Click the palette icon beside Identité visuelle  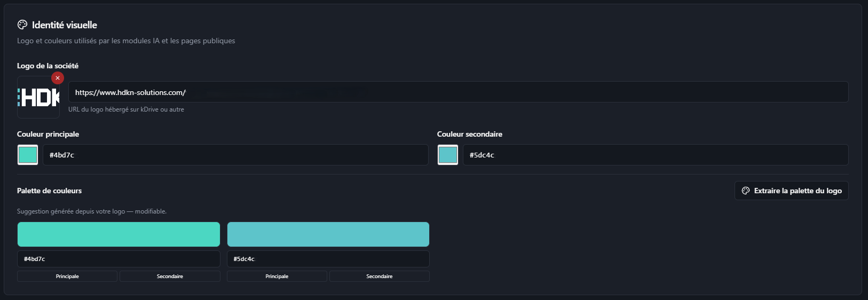pos(22,25)
